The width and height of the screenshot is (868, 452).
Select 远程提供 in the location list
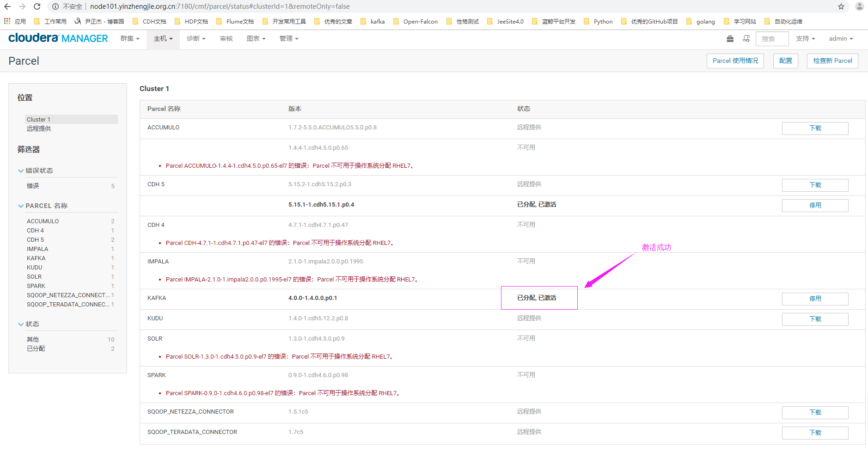[x=39, y=129]
